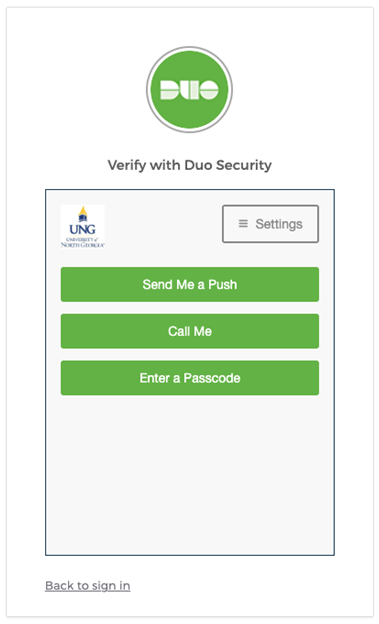Click the white DUO lettering in logo
The height and width of the screenshot is (624, 379).
[190, 90]
